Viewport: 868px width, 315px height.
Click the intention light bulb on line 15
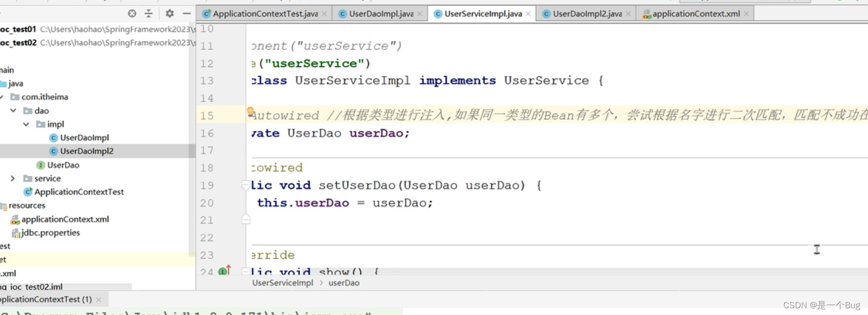(x=250, y=112)
